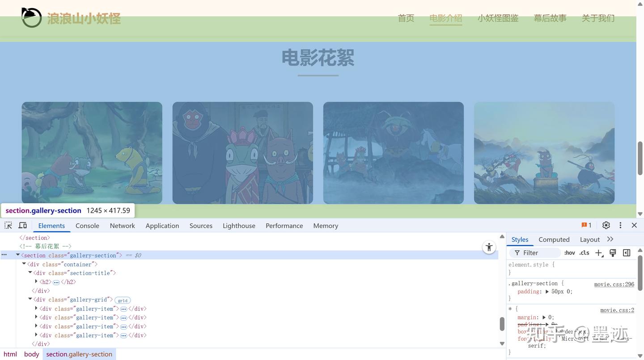This screenshot has width=644, height=360.
Task: Open the Sources tab
Action: pyautogui.click(x=201, y=226)
